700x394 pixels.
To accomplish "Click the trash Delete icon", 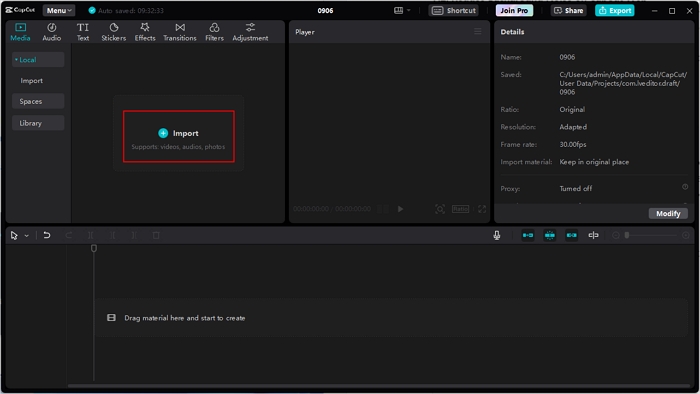I will pyautogui.click(x=156, y=235).
